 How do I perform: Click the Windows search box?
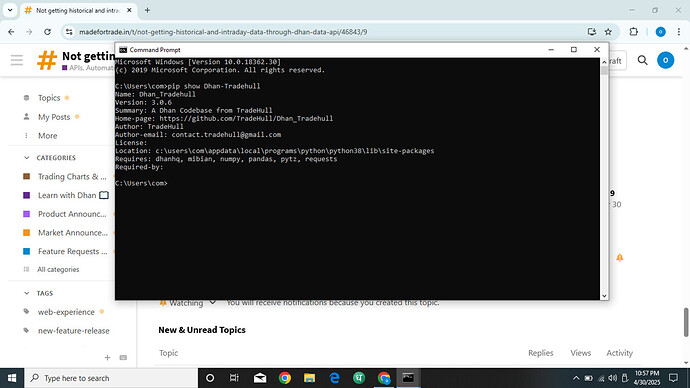111,378
